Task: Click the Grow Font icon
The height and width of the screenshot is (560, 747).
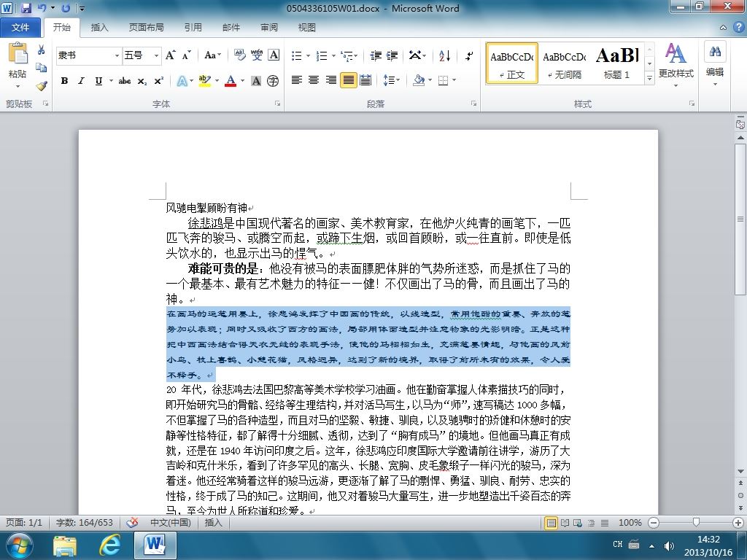Action: click(x=170, y=55)
